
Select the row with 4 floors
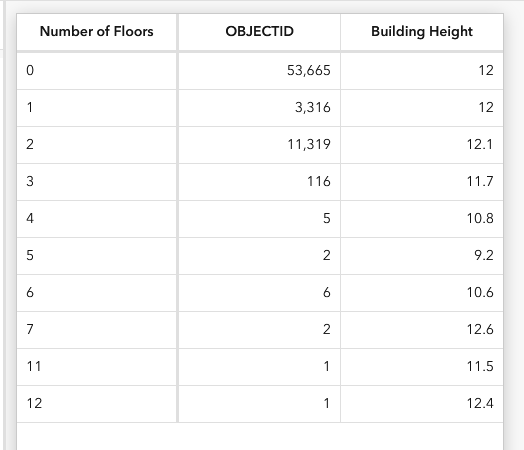coord(260,219)
